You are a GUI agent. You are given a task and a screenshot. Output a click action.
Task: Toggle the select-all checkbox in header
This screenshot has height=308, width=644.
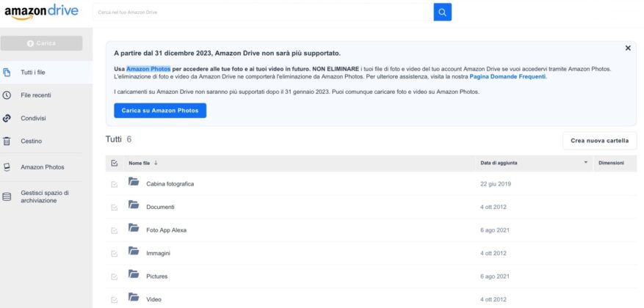click(x=114, y=164)
